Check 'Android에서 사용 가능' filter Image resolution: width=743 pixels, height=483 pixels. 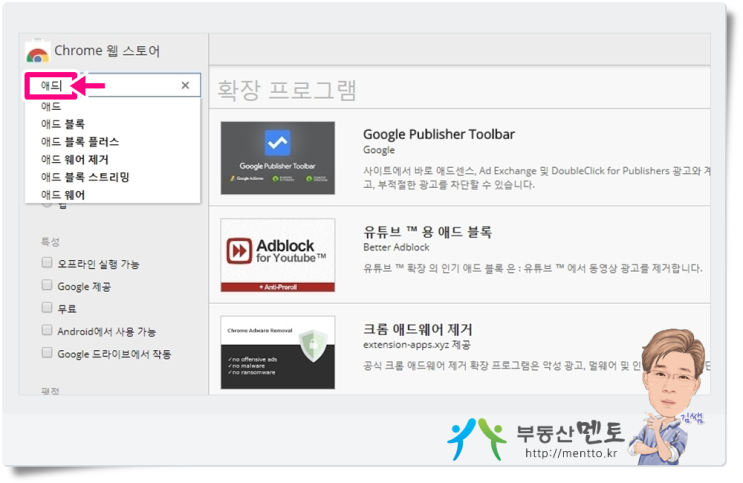47,330
